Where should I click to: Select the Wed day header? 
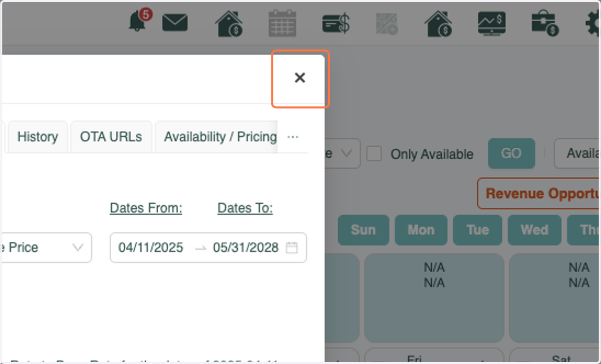pyautogui.click(x=534, y=230)
